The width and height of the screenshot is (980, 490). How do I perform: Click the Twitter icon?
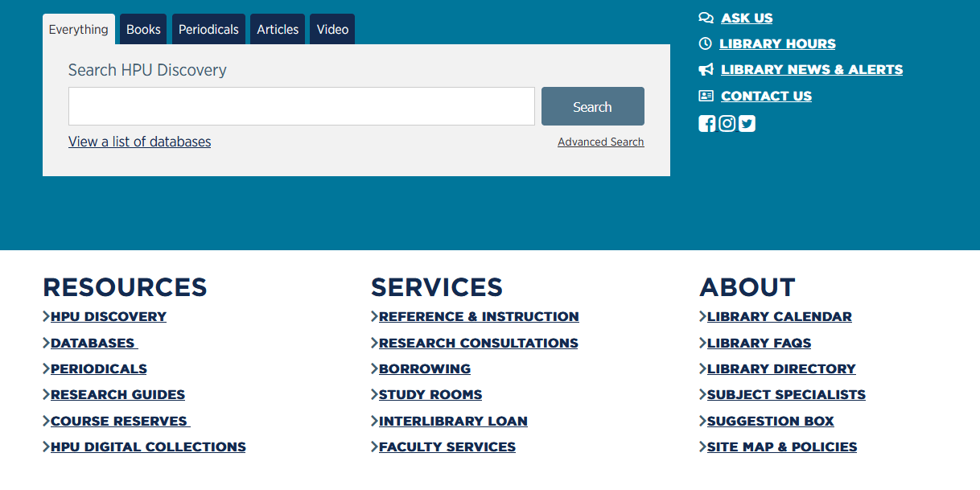click(747, 124)
